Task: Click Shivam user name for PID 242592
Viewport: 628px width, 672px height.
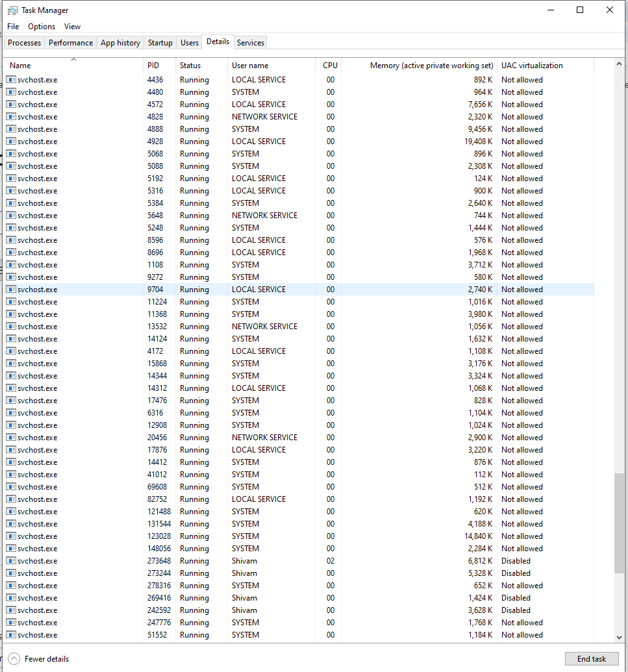Action: coord(244,610)
